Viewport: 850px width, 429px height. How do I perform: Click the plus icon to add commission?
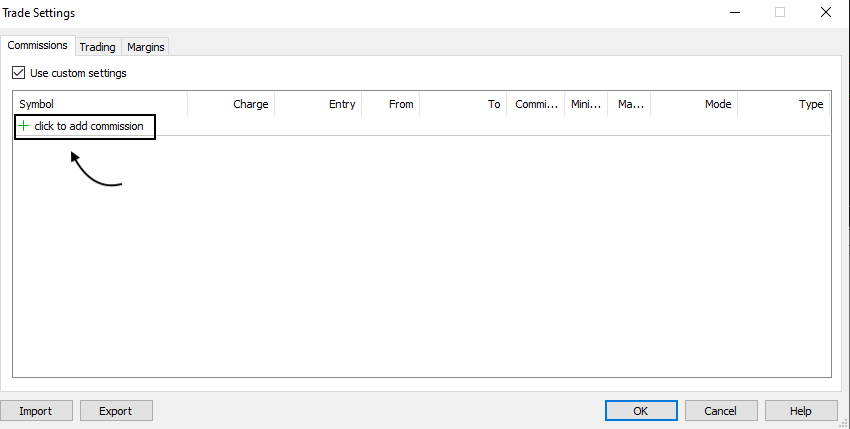click(24, 126)
